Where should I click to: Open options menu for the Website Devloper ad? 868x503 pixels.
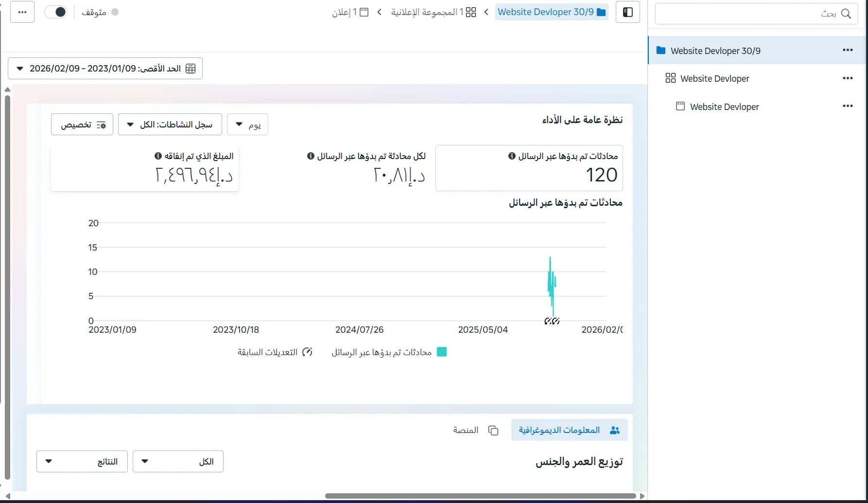[848, 106]
